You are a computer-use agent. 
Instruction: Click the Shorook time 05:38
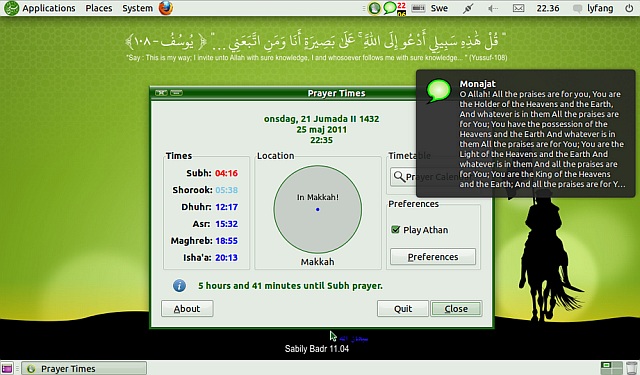tap(226, 190)
